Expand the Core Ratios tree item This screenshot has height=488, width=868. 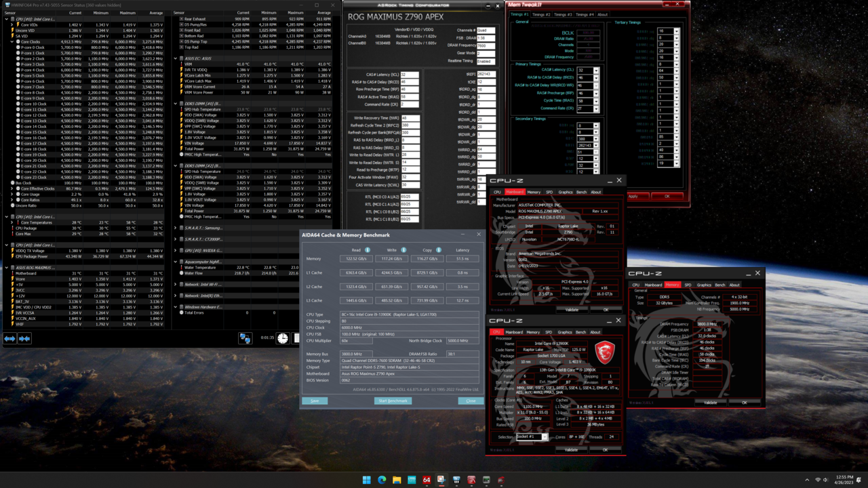coord(12,200)
